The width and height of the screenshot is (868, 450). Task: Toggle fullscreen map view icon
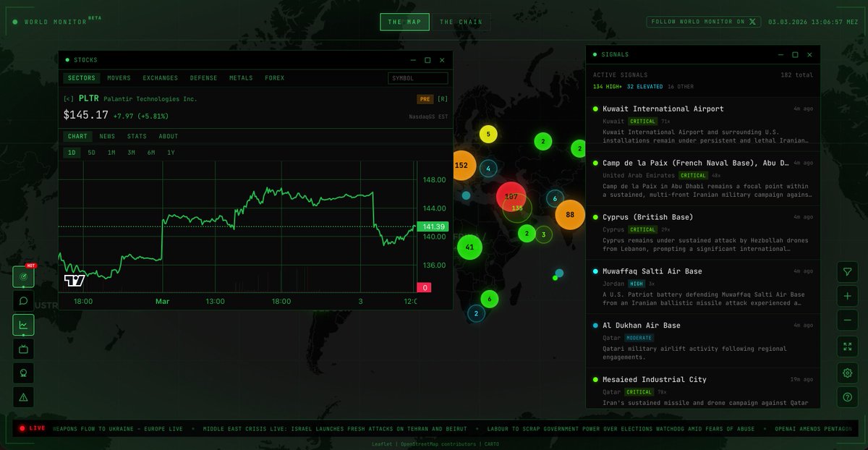pyautogui.click(x=847, y=347)
